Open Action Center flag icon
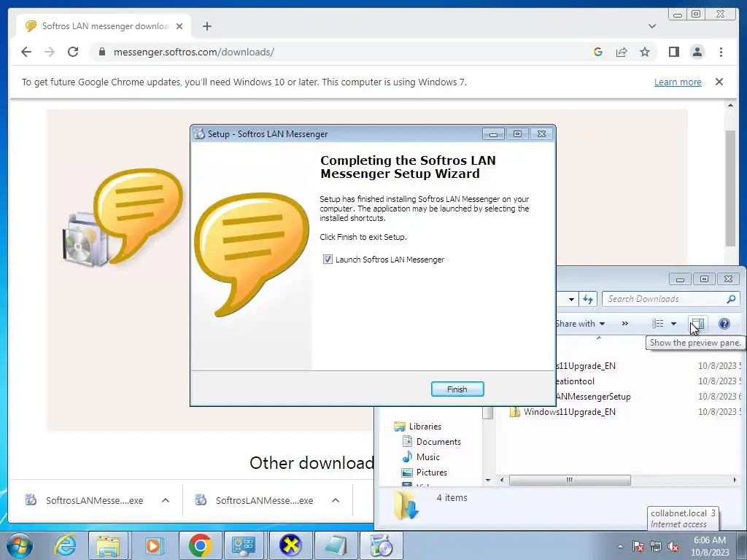Image resolution: width=747 pixels, height=560 pixels. [638, 546]
